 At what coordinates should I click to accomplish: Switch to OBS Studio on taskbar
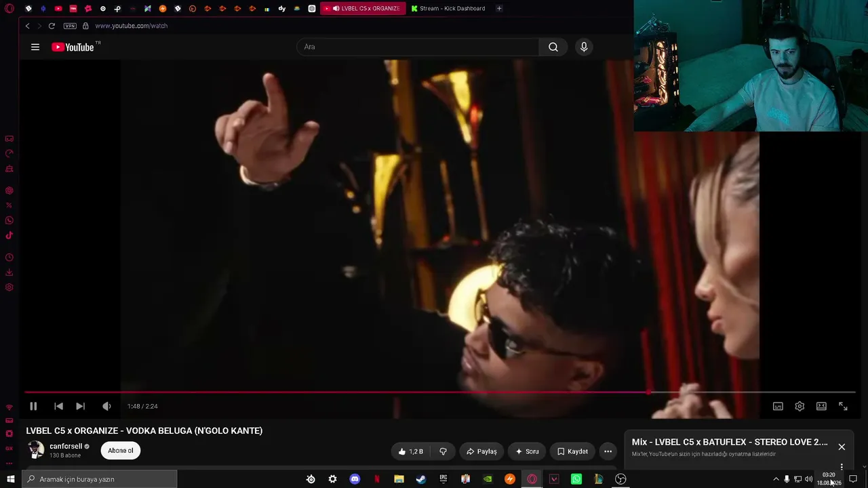point(620,479)
